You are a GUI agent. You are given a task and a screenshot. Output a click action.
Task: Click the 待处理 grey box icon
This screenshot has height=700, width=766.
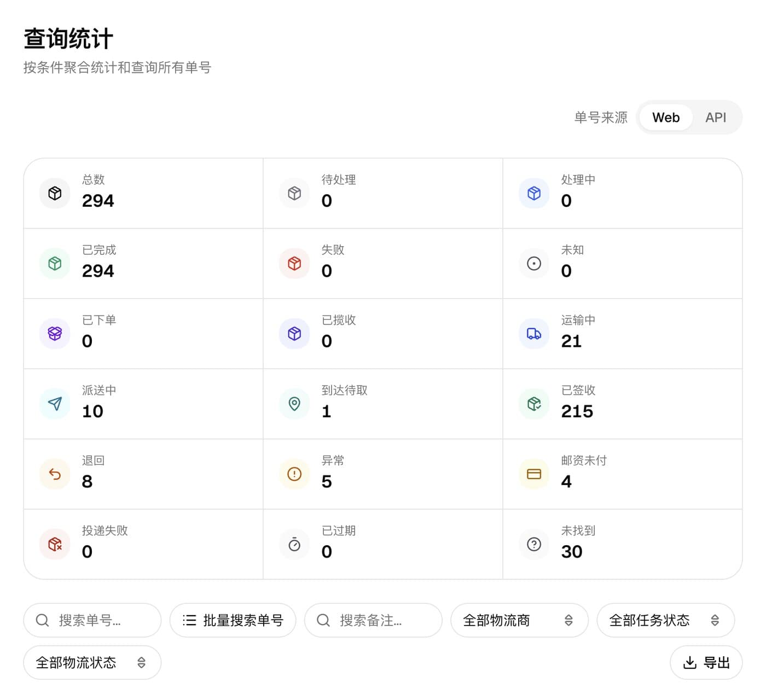[x=294, y=193]
